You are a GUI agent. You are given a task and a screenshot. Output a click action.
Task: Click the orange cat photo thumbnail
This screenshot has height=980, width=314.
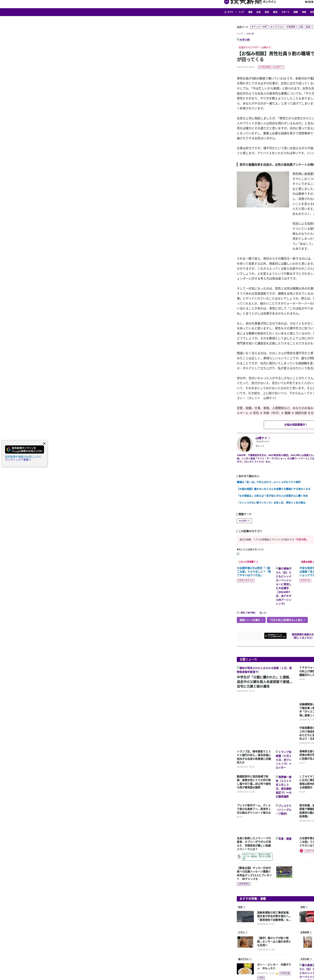[245, 942]
